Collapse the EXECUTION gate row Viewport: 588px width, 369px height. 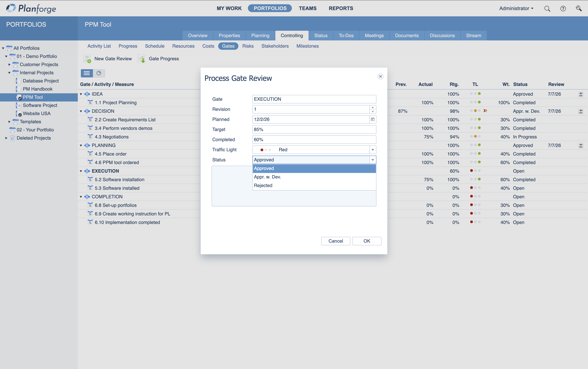tap(81, 171)
